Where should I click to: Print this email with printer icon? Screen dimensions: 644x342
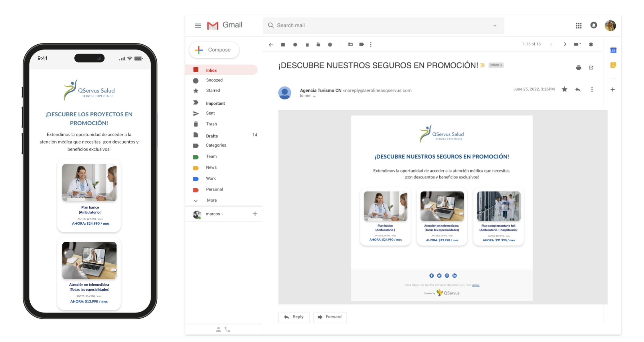click(x=578, y=68)
